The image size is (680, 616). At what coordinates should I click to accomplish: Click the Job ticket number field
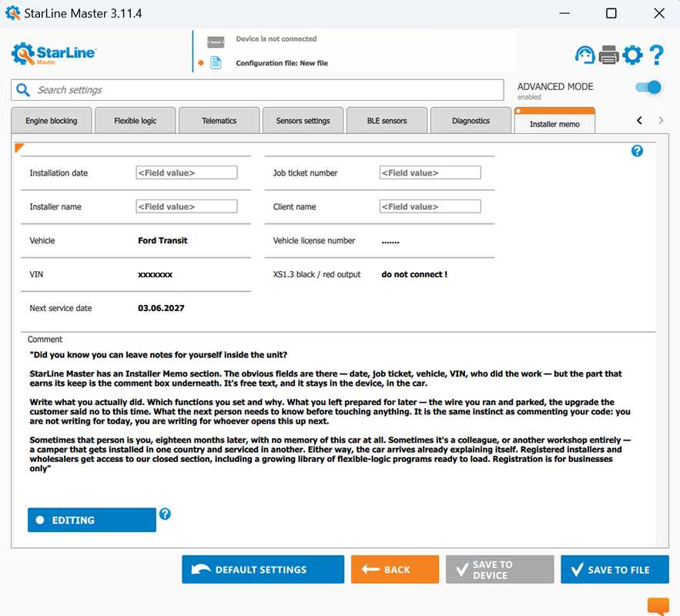[x=430, y=172]
